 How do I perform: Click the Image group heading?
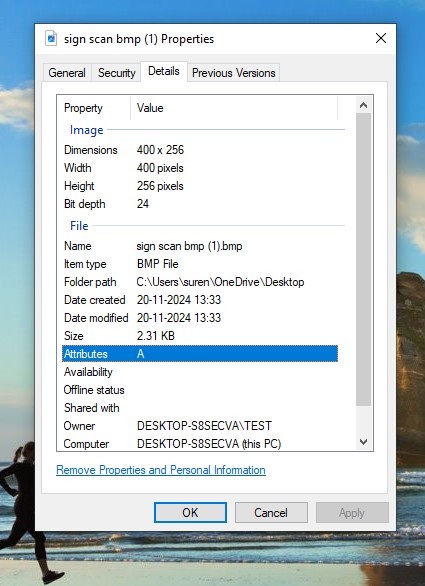coord(86,130)
